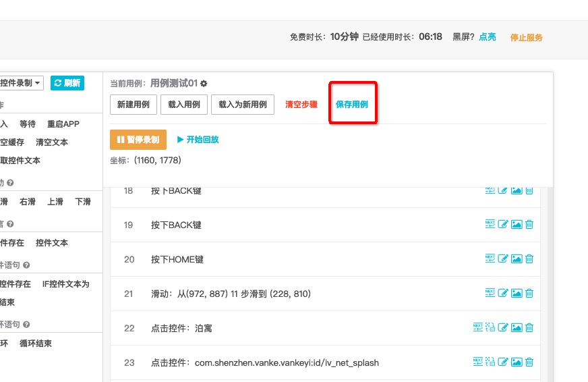Select step row 19 按下BACK键
The image size is (588, 382).
click(x=325, y=225)
